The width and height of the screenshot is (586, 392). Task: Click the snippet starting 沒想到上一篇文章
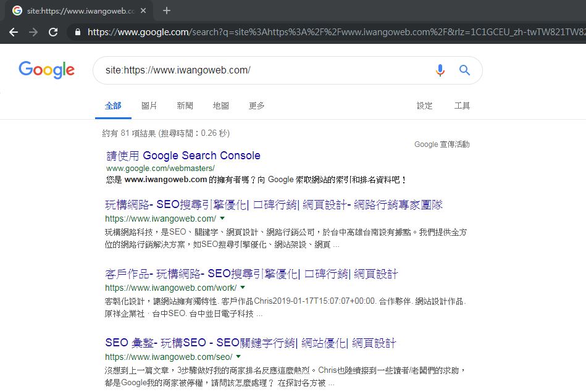coord(285,377)
